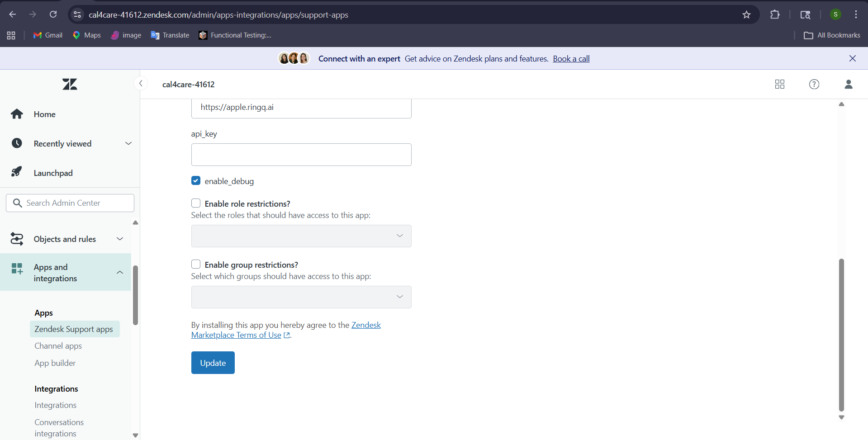The image size is (868, 440).
Task: Open the user profile icon
Action: click(x=849, y=84)
